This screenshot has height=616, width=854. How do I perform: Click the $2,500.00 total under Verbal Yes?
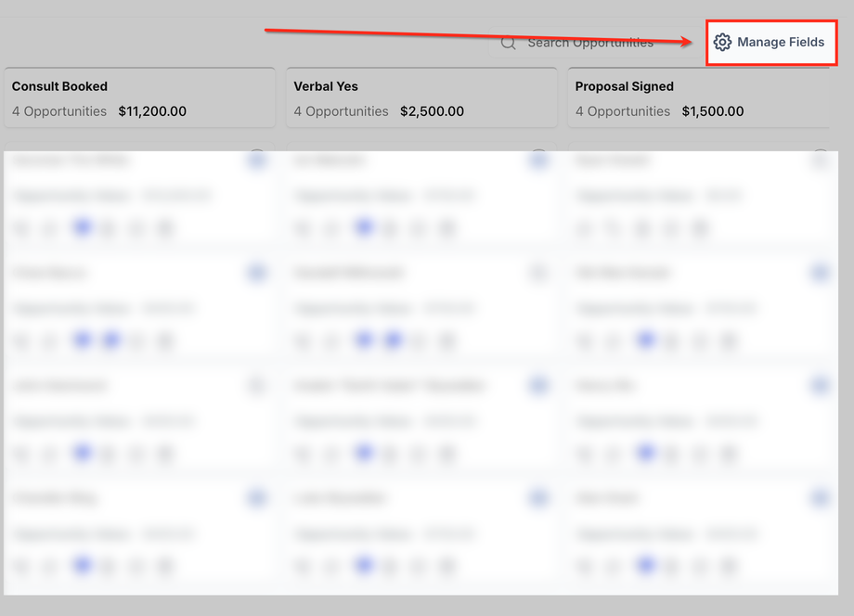[x=432, y=111]
